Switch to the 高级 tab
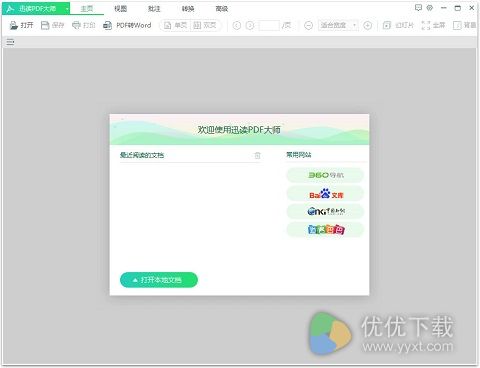Viewport: 480px width, 368px height. pyautogui.click(x=221, y=9)
